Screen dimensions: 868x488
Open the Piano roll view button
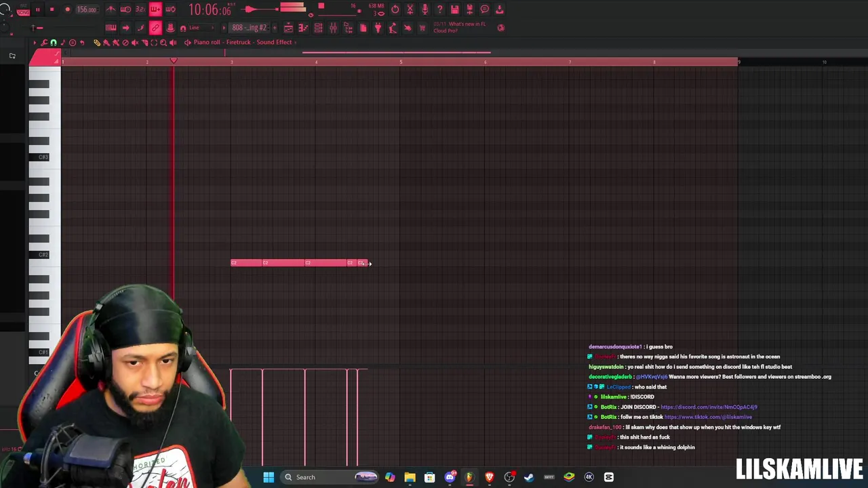[303, 28]
